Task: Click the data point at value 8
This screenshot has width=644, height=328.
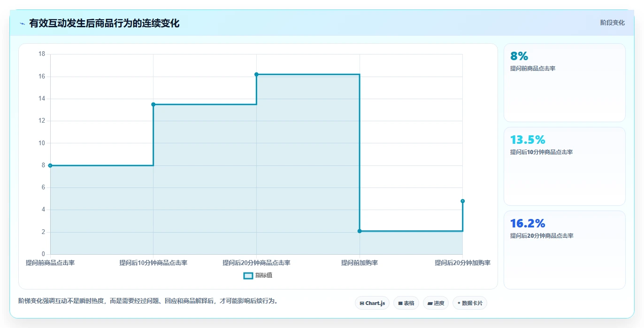Action: [x=50, y=165]
